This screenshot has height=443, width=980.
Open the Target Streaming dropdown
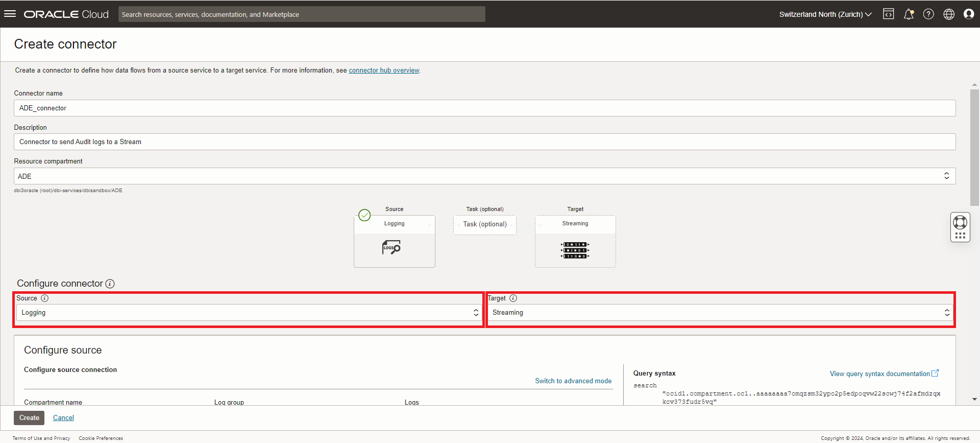point(720,313)
